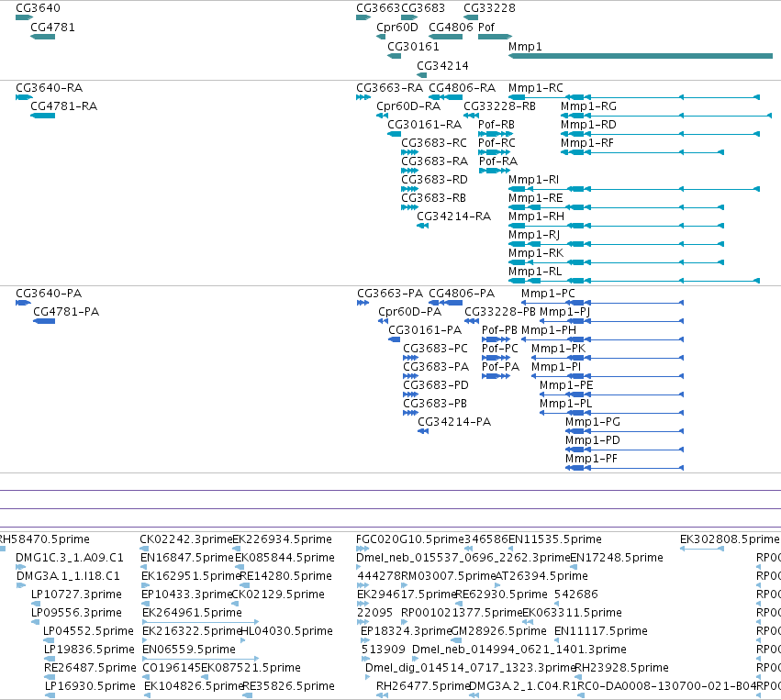The height and width of the screenshot is (700, 781).
Task: Select transcript label Mmp1-RF
Action: coord(587,143)
